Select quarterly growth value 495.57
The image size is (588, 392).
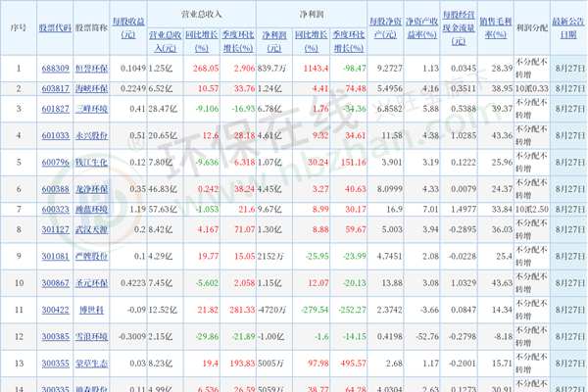353,364
